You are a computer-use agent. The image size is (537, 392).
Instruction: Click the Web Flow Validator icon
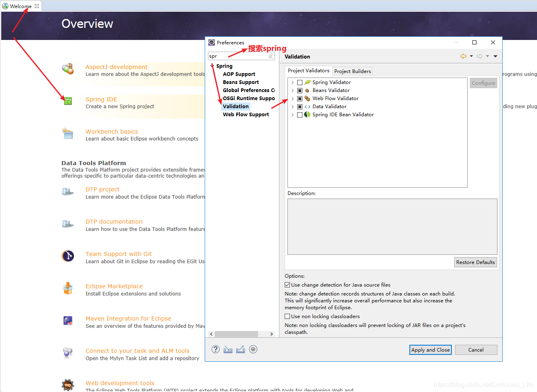coord(307,99)
